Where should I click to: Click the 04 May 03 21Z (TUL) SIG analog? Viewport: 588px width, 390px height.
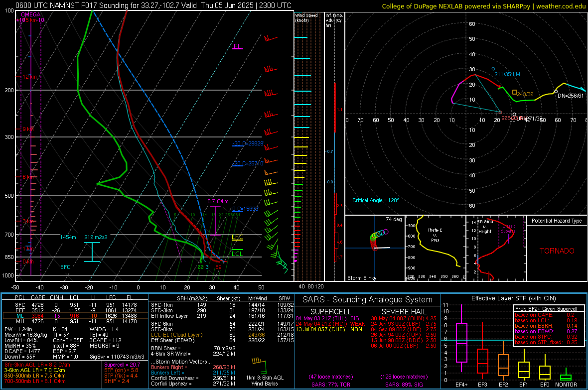click(x=327, y=318)
